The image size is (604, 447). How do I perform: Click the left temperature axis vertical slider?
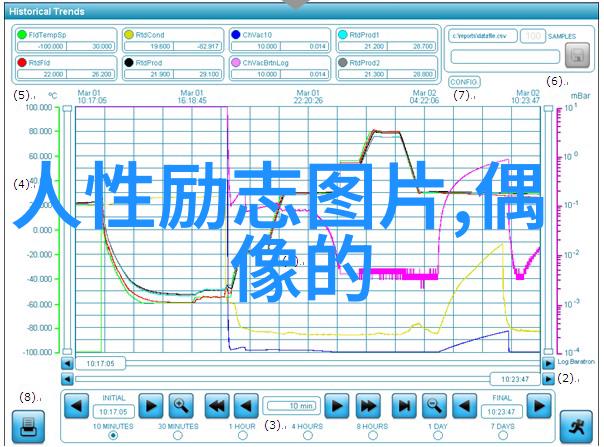[x=67, y=230]
